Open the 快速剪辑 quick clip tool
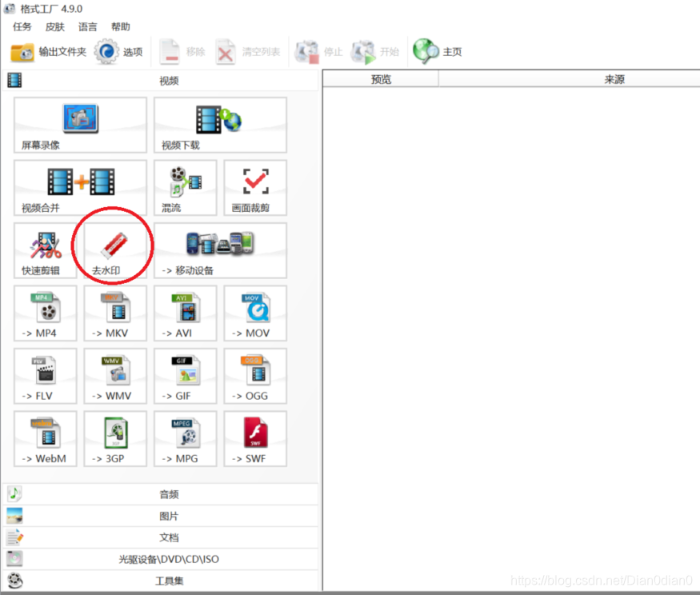The height and width of the screenshot is (595, 700). (x=46, y=251)
